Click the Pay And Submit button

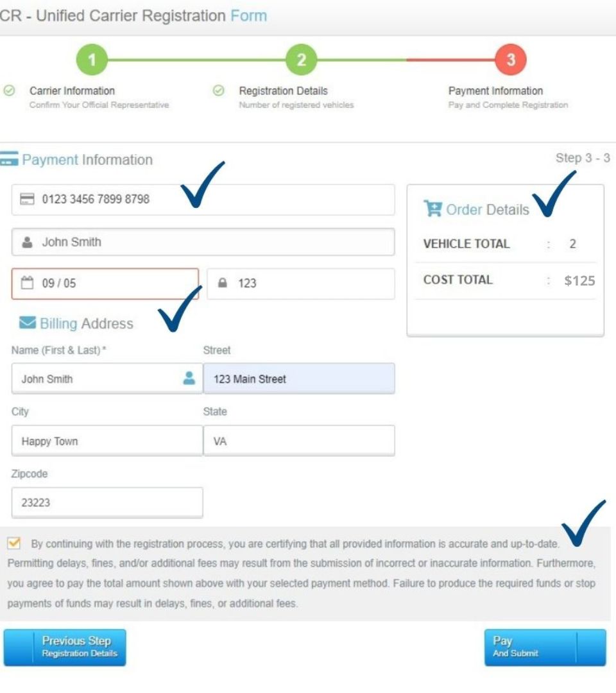point(545,647)
